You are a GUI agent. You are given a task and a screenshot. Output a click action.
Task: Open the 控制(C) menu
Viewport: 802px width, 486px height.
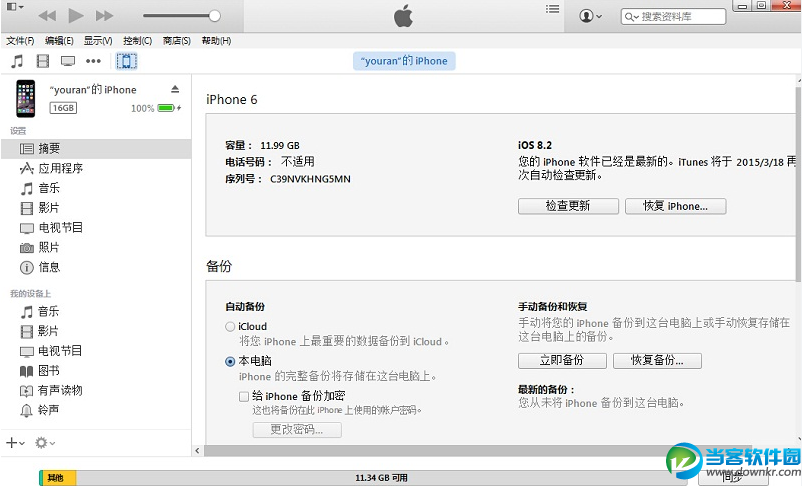click(x=138, y=40)
